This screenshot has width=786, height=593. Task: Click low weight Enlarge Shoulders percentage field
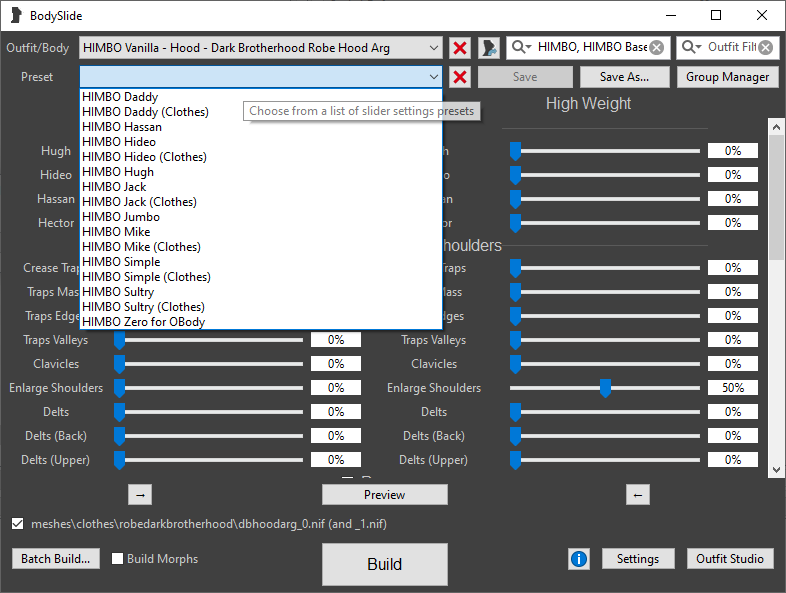[336, 387]
